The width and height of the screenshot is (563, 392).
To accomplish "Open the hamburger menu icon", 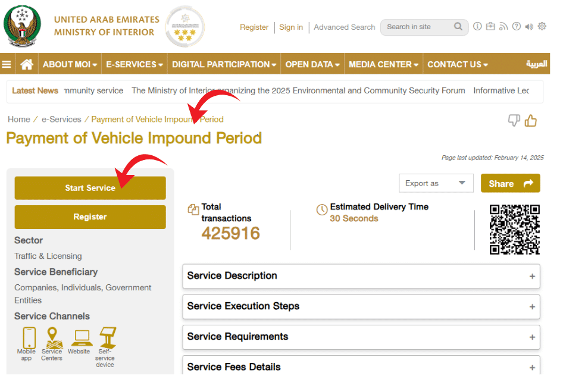I will (x=7, y=64).
